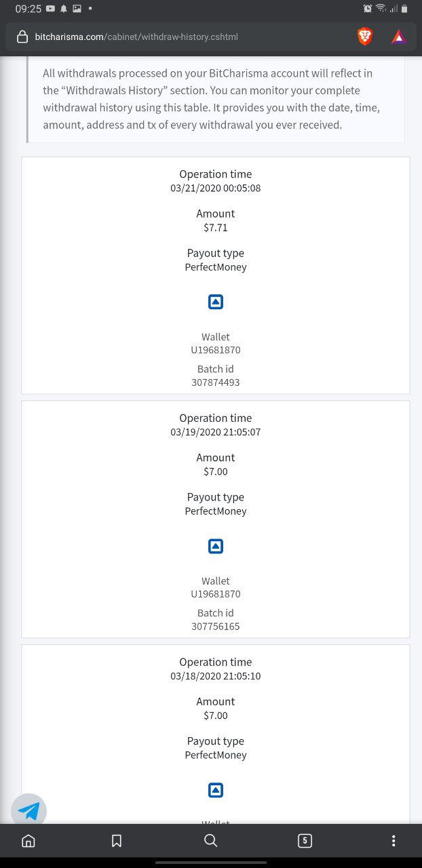
Task: Tap PerfectMoney icon in 03/18/2020 withdrawal
Action: pos(216,790)
